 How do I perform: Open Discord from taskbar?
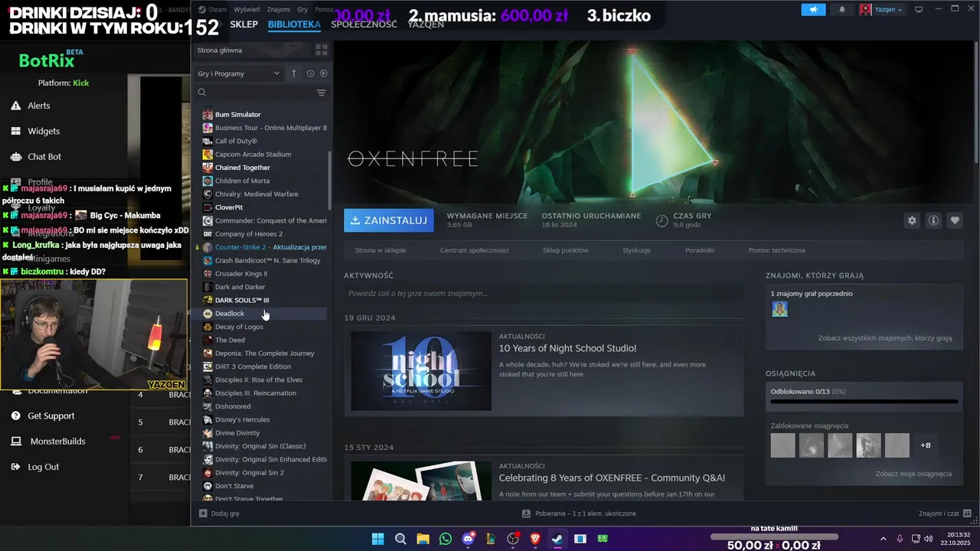tap(468, 539)
